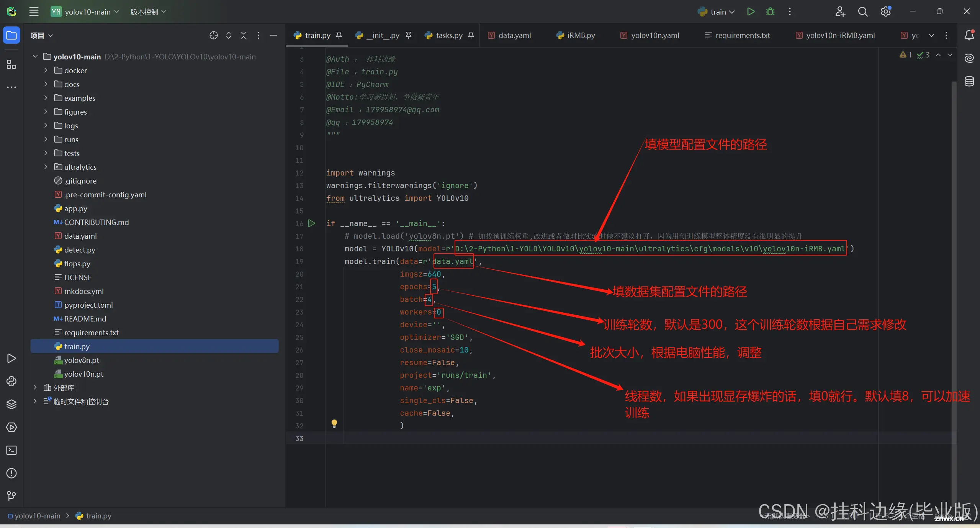Open IDE settings gear

(886, 11)
